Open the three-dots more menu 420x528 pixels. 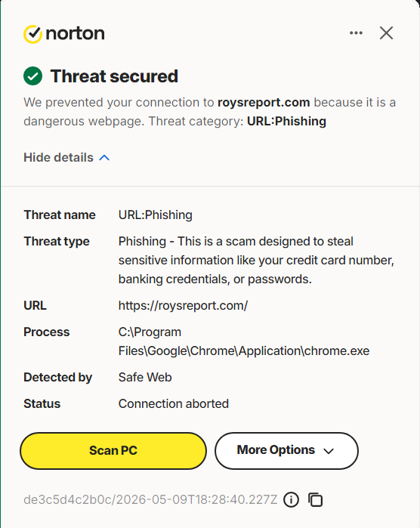coord(356,33)
